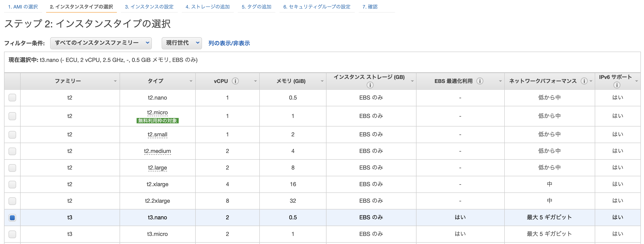Click 最大 5 ギガビット in t3.micro row
The image size is (644, 244).
[549, 234]
